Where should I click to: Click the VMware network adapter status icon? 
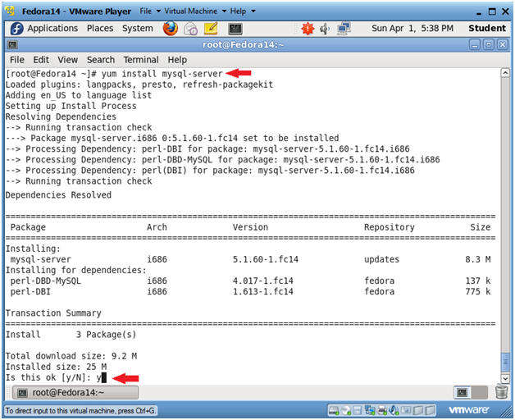click(x=370, y=410)
